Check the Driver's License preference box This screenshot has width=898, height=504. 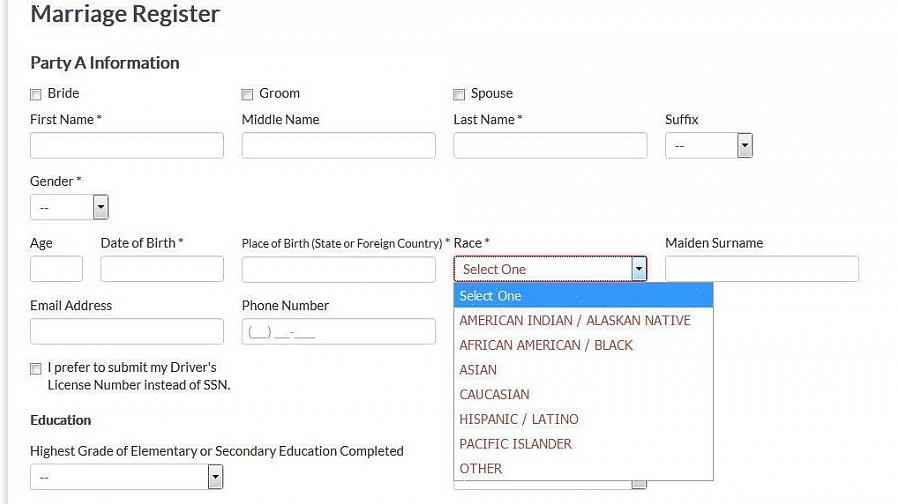36,368
